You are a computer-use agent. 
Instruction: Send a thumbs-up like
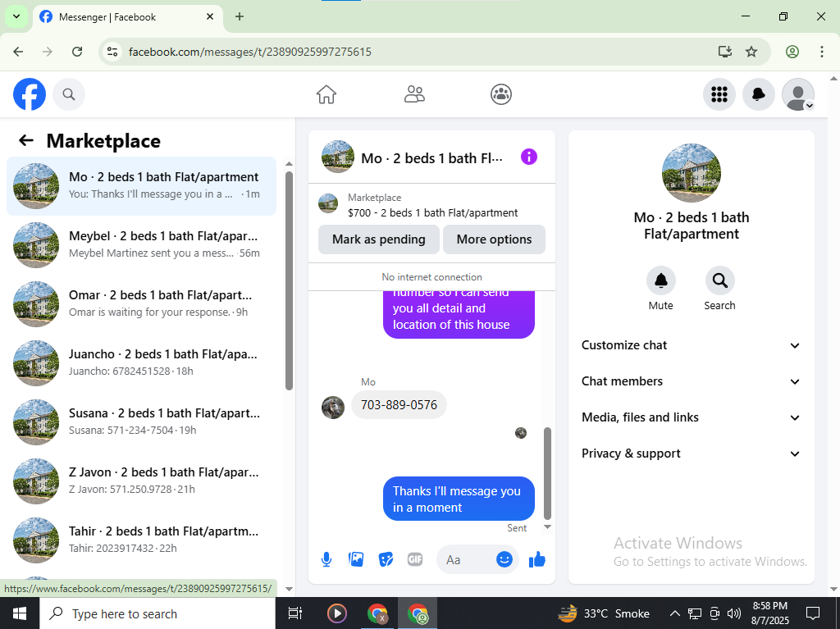536,560
